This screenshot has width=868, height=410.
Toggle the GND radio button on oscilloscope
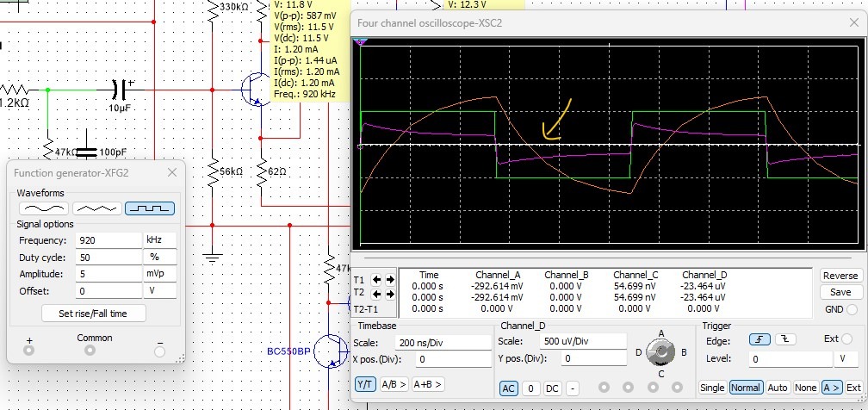[x=852, y=310]
